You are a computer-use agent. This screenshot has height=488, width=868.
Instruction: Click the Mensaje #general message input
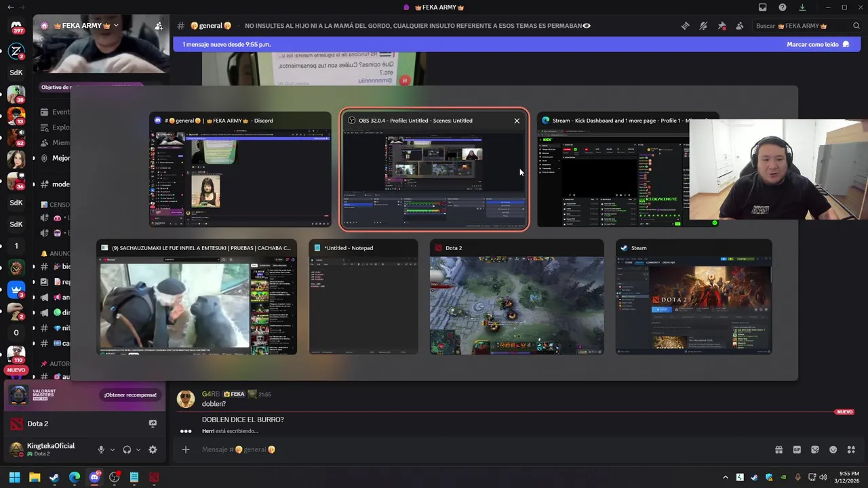475,449
